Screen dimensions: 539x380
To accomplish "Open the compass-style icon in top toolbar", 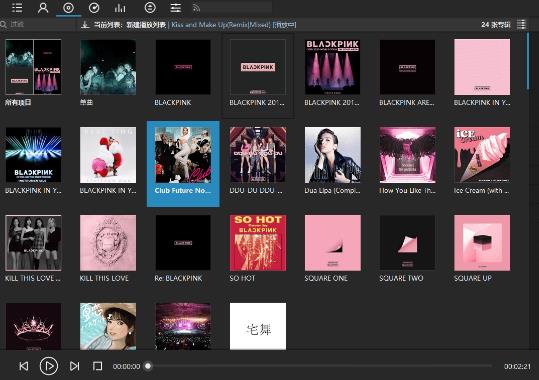I will tap(94, 8).
